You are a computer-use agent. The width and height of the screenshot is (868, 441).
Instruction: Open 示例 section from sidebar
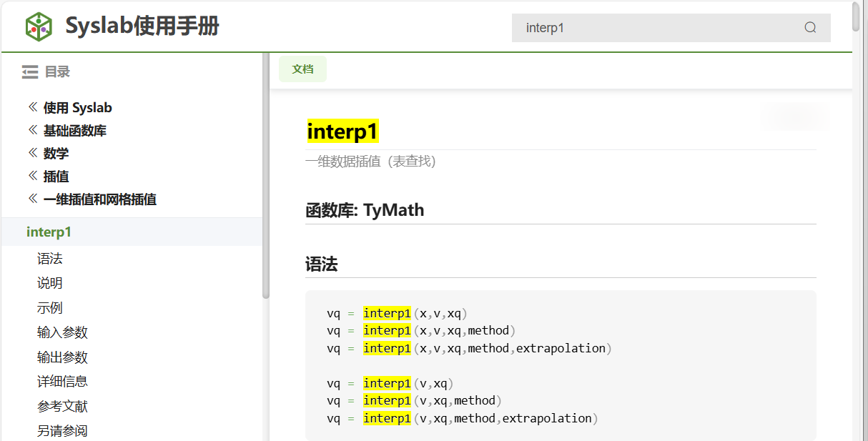pyautogui.click(x=50, y=308)
